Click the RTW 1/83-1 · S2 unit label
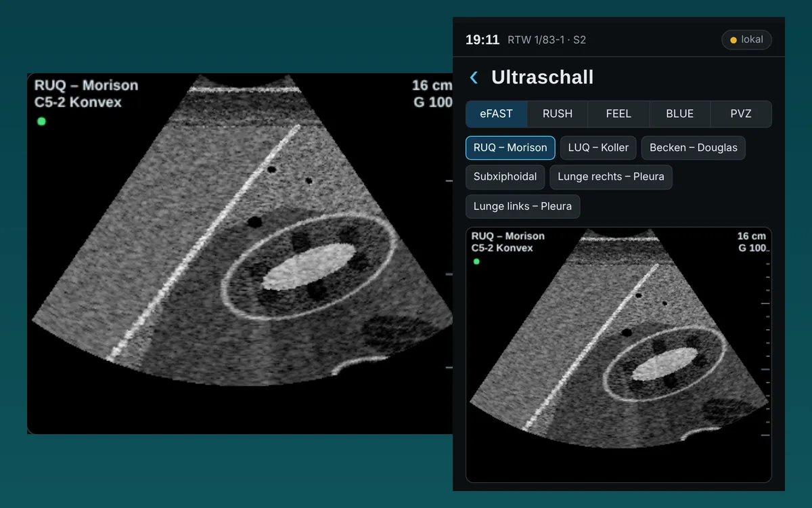Viewport: 812px width, 508px height. pyautogui.click(x=547, y=40)
